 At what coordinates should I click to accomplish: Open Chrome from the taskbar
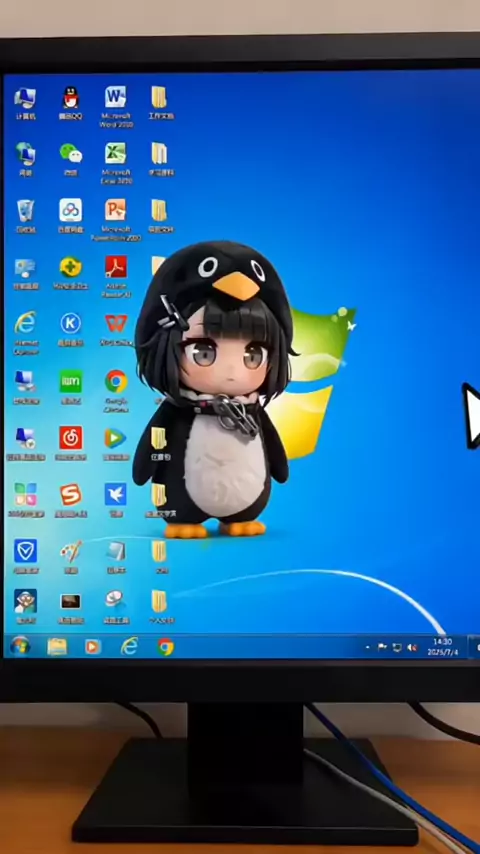(x=166, y=647)
